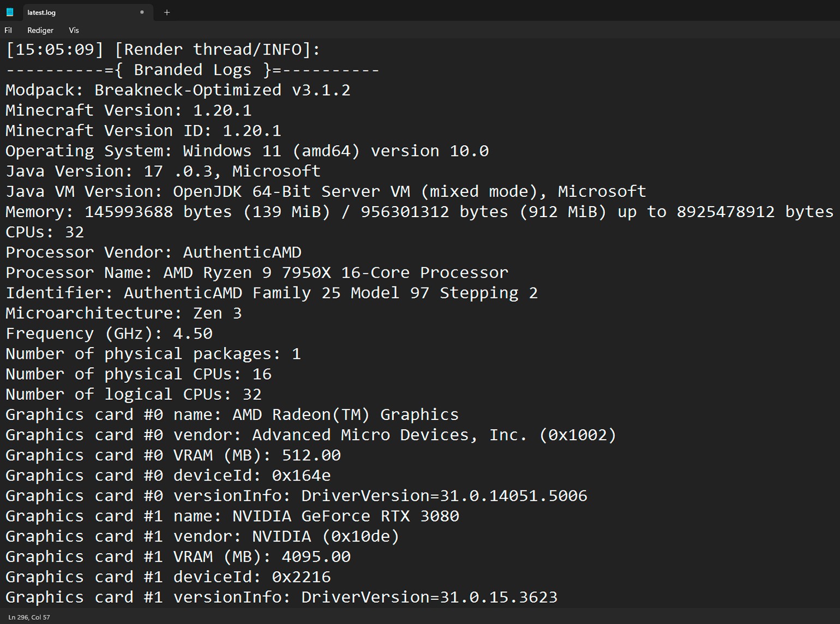The image size is (840, 624).
Task: Click the Render thread/INFO timestamp line
Action: (x=163, y=50)
